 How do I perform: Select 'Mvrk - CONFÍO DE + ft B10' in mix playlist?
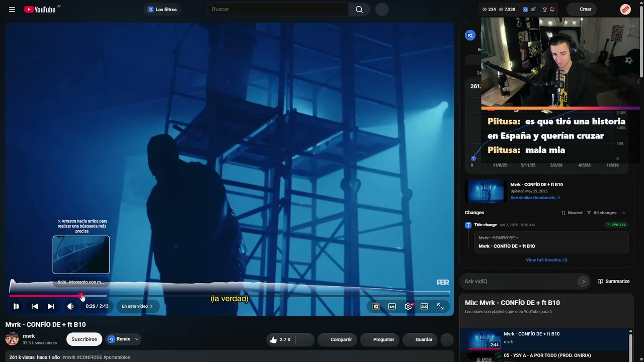pyautogui.click(x=545, y=339)
